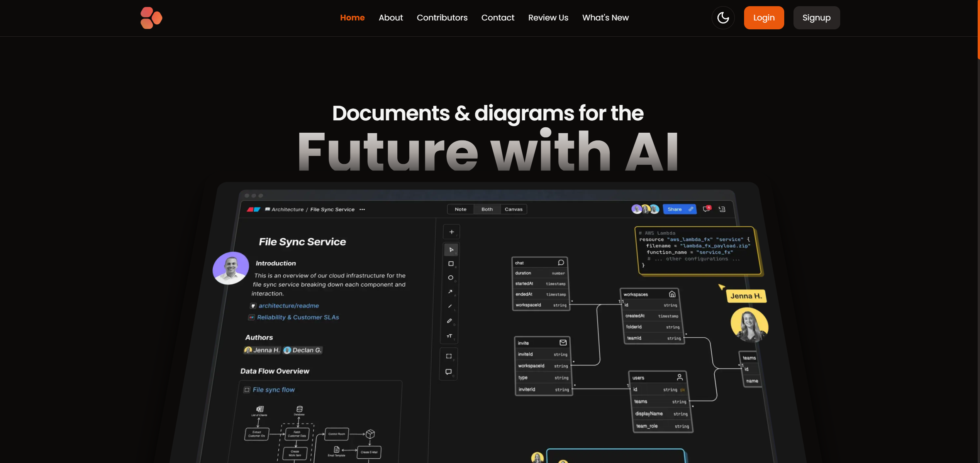Click the orange Login button
980x463 pixels.
[763, 18]
